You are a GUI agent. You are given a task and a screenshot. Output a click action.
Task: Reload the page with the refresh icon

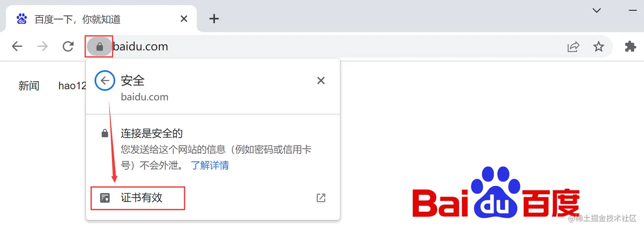tap(68, 46)
